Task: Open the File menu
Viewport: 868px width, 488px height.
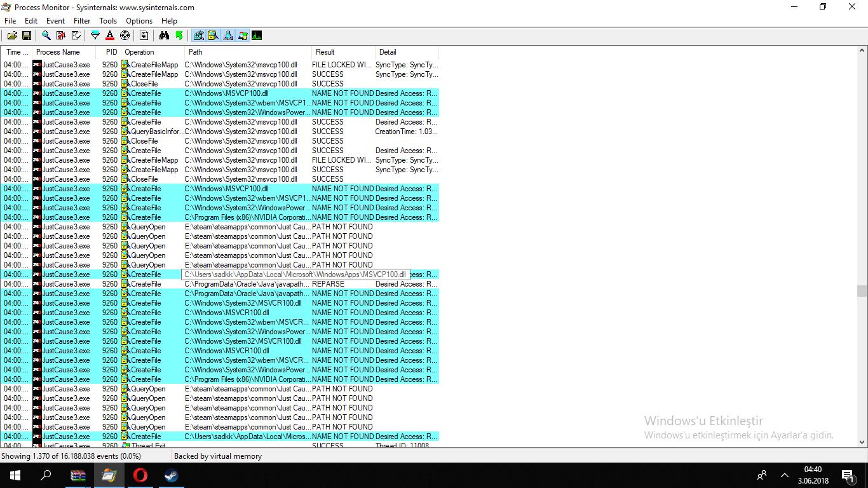Action: [x=10, y=21]
